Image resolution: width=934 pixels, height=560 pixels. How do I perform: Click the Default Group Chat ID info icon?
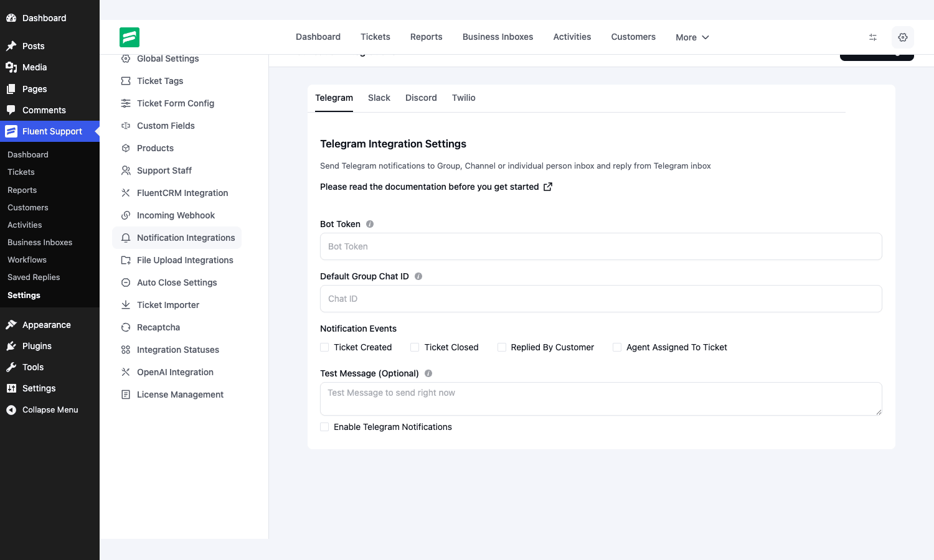click(x=418, y=276)
